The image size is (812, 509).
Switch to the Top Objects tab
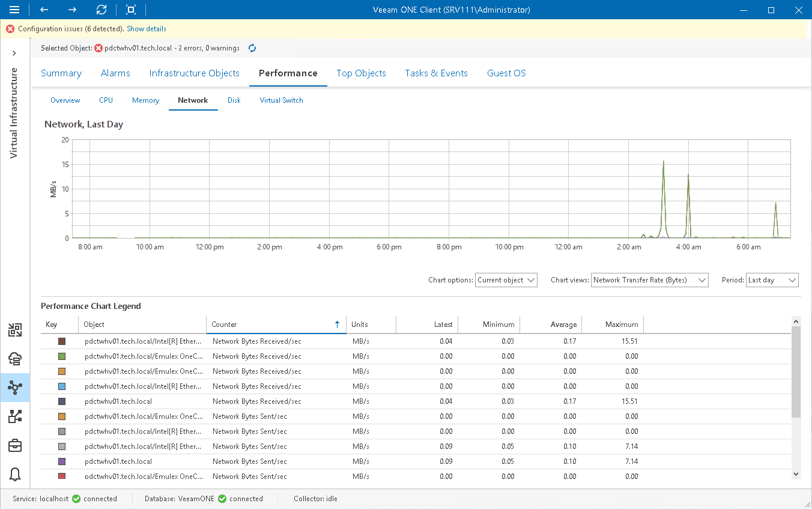pos(361,73)
